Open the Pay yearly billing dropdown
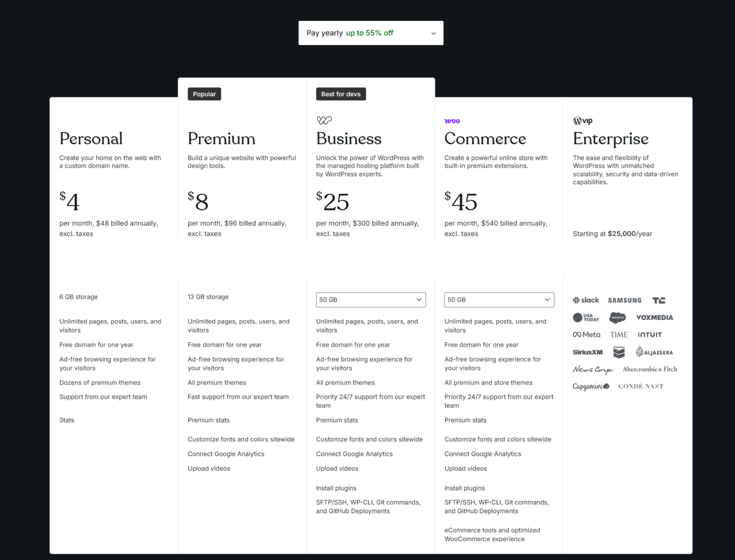 371,33
